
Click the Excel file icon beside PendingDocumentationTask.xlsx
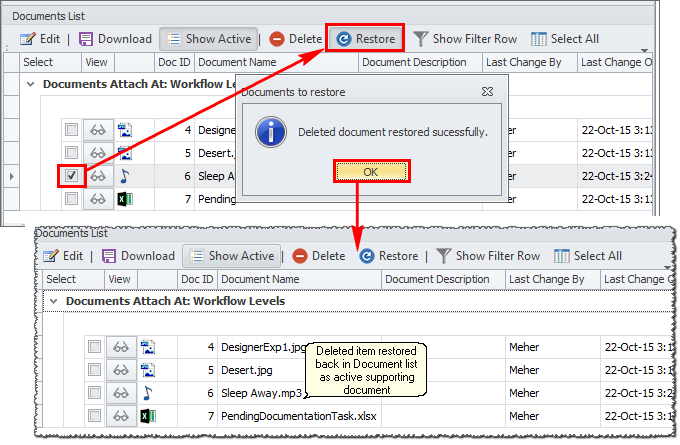[x=148, y=415]
